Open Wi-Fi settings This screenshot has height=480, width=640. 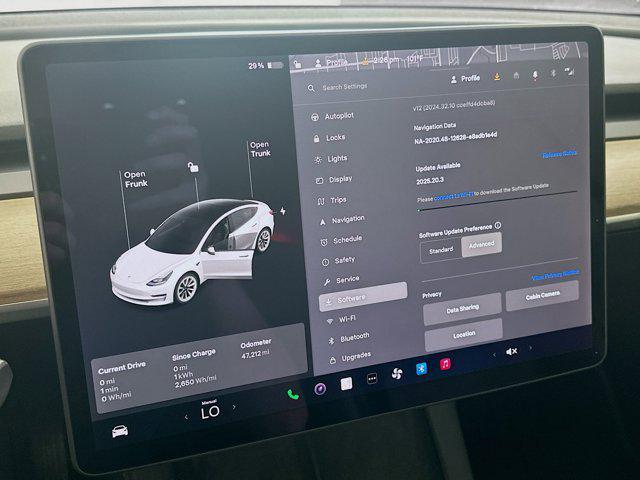tap(341, 320)
